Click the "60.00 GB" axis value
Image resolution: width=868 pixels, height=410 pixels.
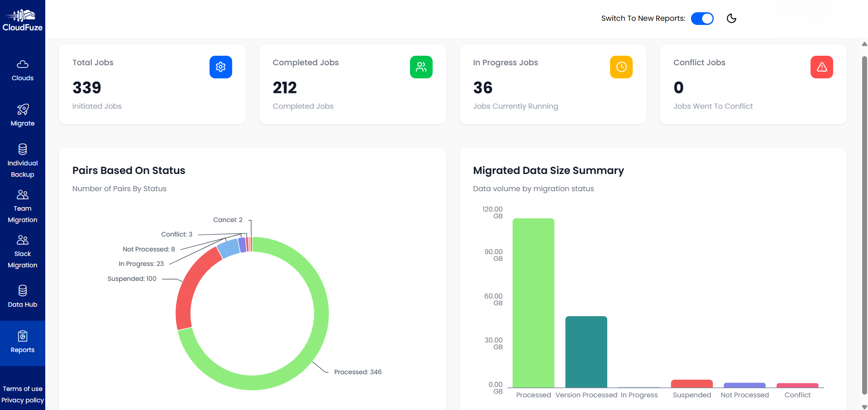[493, 299]
